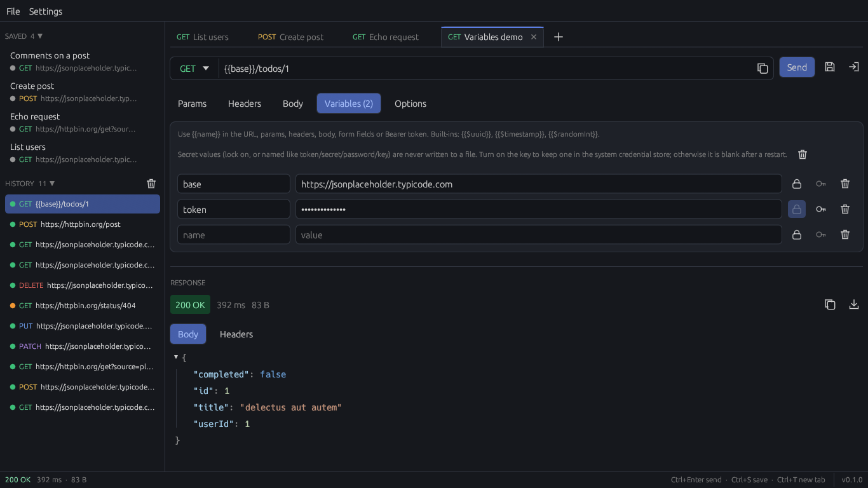
Task: Open the Params tab
Action: click(x=192, y=104)
